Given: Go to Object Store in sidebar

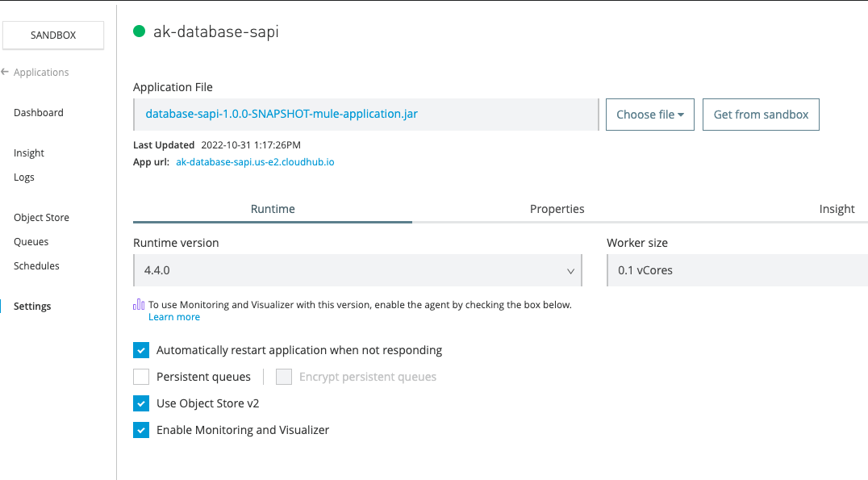Looking at the screenshot, I should point(41,218).
